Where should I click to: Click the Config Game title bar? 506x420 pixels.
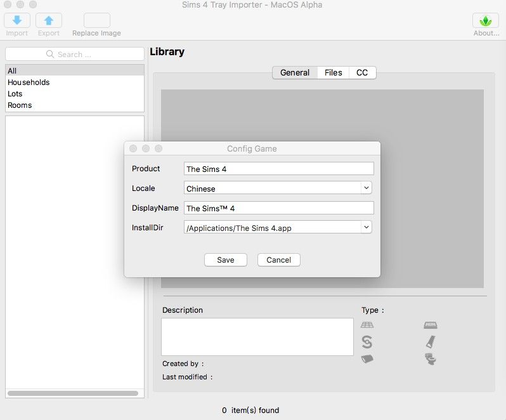(252, 148)
